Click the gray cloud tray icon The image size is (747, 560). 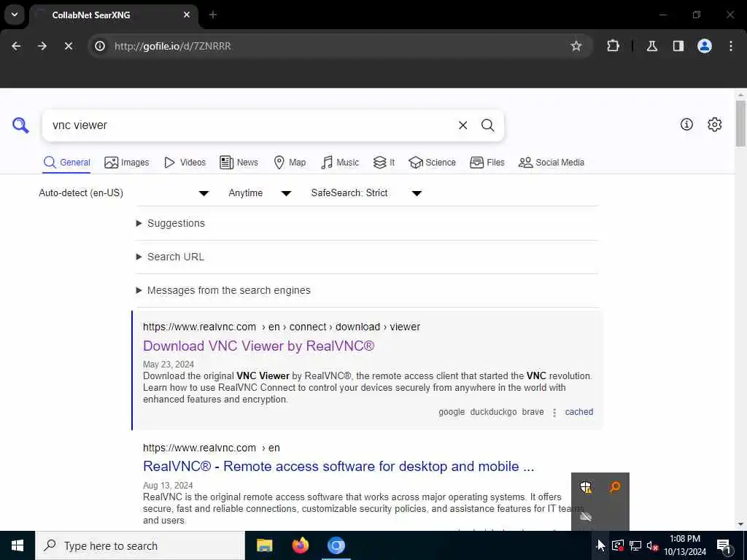[x=586, y=516]
